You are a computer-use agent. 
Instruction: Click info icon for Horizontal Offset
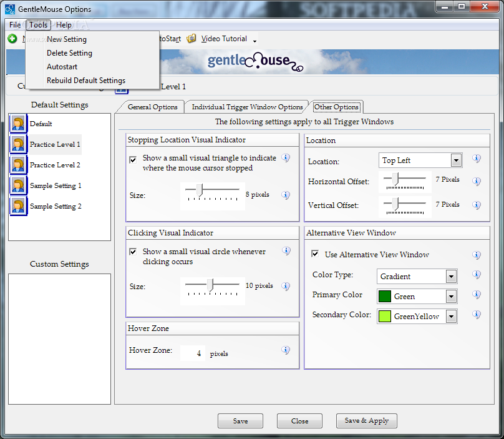click(477, 182)
